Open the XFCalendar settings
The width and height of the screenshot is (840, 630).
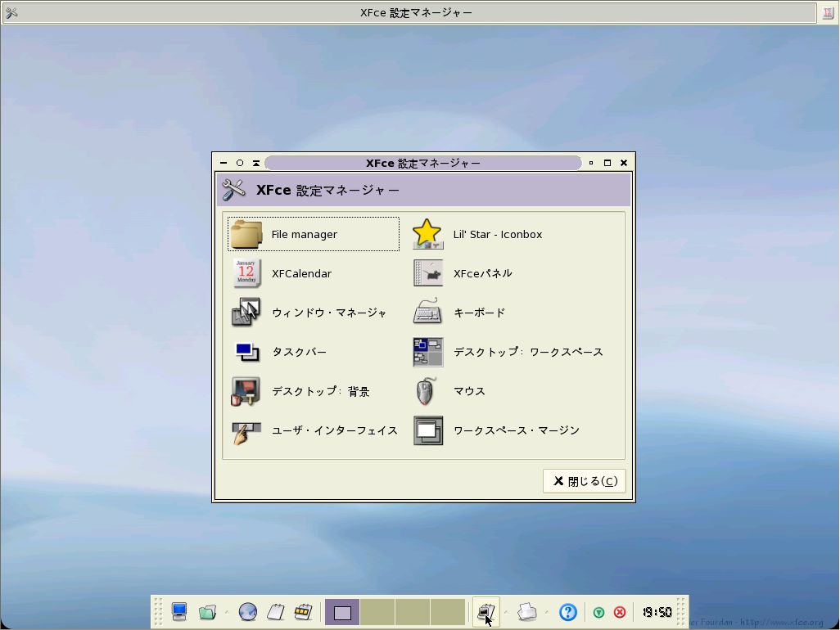pos(282,273)
